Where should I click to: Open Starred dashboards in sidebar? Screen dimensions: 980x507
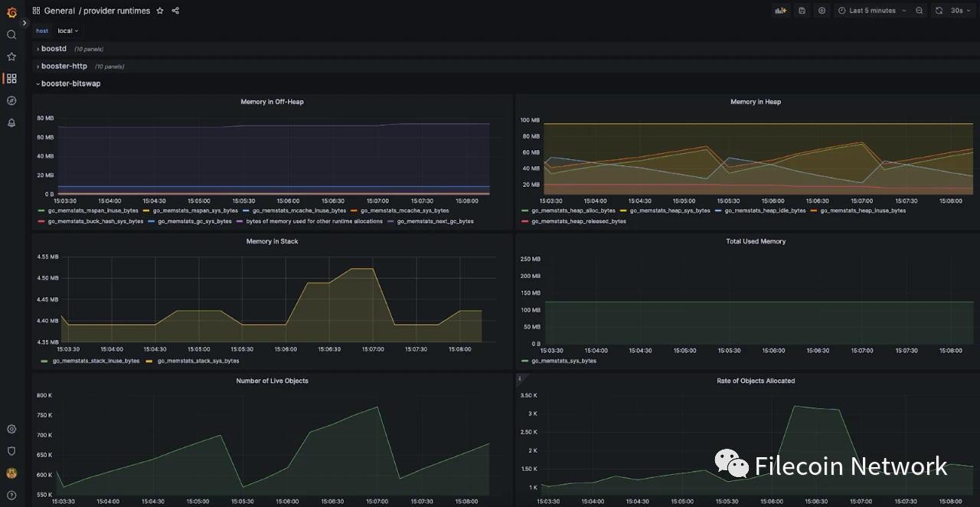[11, 57]
